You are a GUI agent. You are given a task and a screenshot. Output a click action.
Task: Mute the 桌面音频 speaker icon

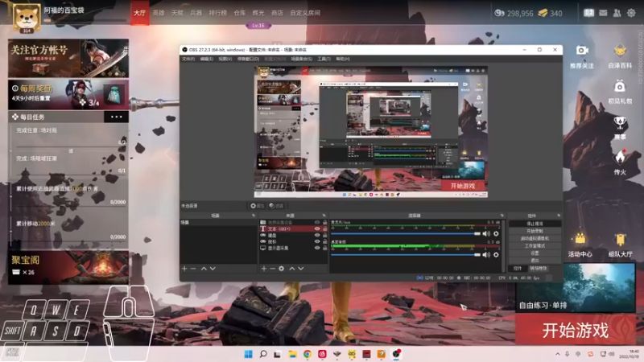tap(486, 255)
